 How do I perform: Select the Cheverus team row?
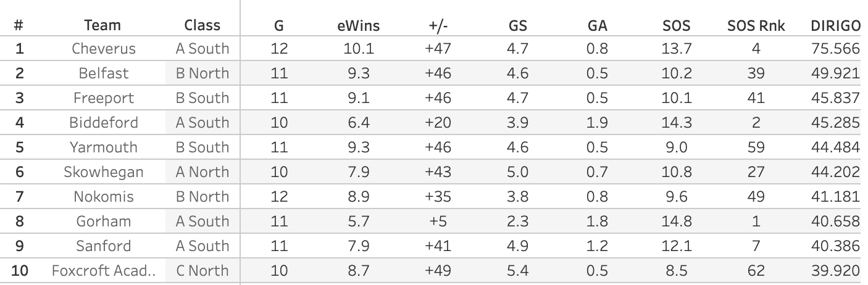click(x=104, y=49)
